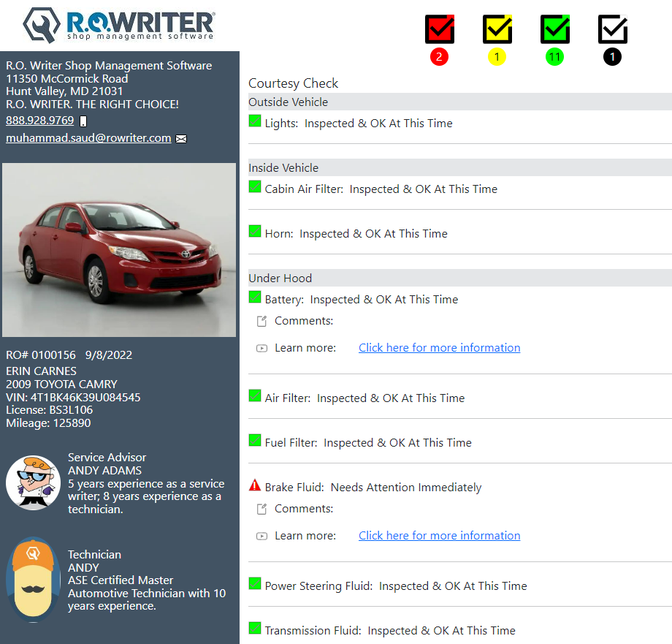The height and width of the screenshot is (644, 672).
Task: Click Brake Fluid comments note icon
Action: 261,509
